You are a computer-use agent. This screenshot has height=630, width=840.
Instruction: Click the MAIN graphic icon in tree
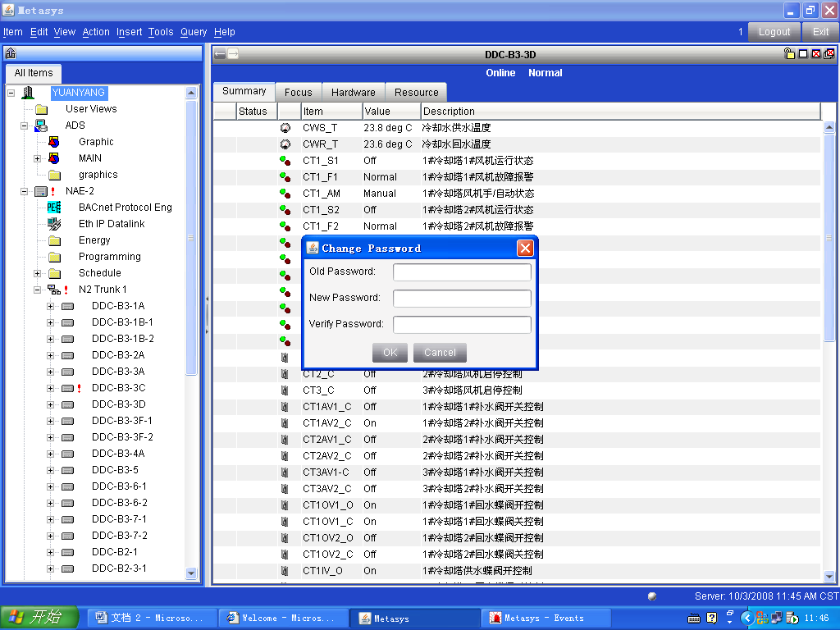pos(54,158)
